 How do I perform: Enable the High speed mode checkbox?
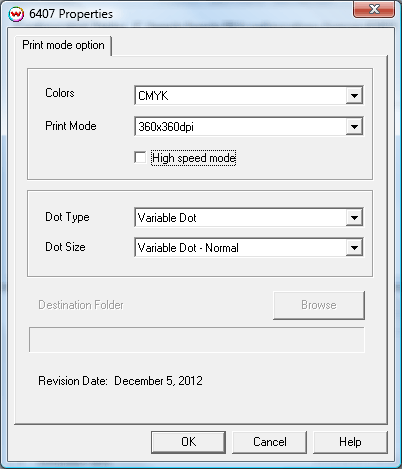[x=140, y=157]
